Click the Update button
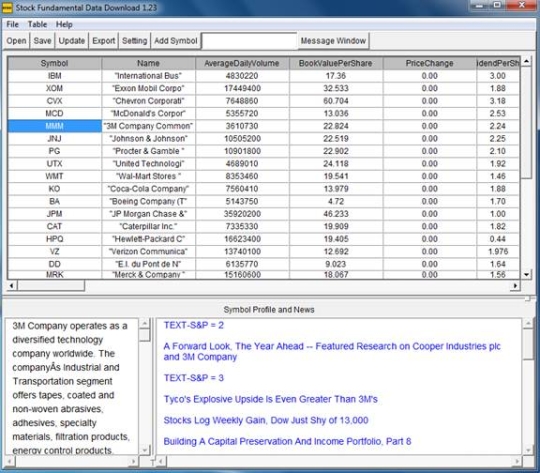The image size is (540, 473). 72,41
